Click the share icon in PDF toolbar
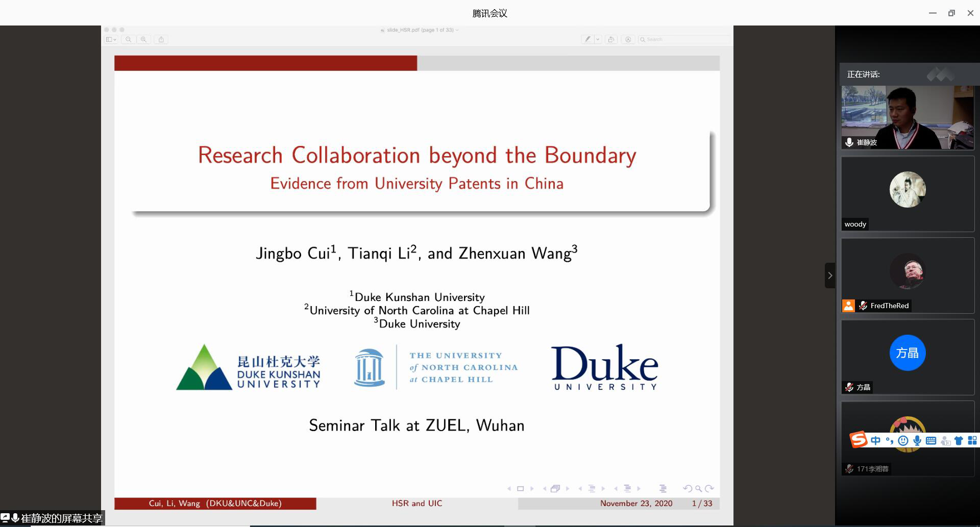The height and width of the screenshot is (527, 980). coord(161,39)
